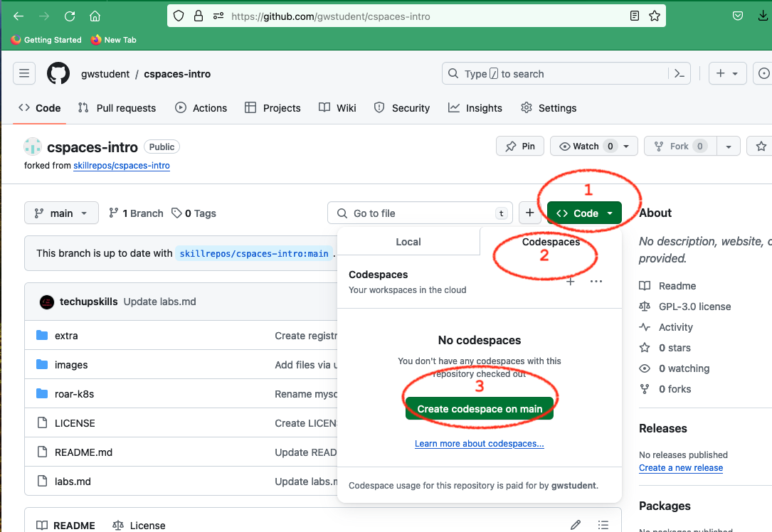Bookmark this page with star icon
772x532 pixels.
coord(655,16)
